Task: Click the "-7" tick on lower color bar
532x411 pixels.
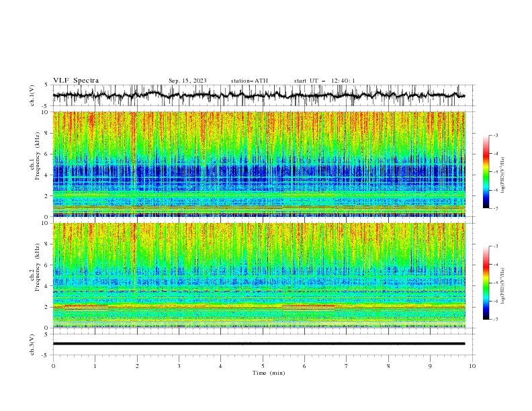Action: [496, 319]
